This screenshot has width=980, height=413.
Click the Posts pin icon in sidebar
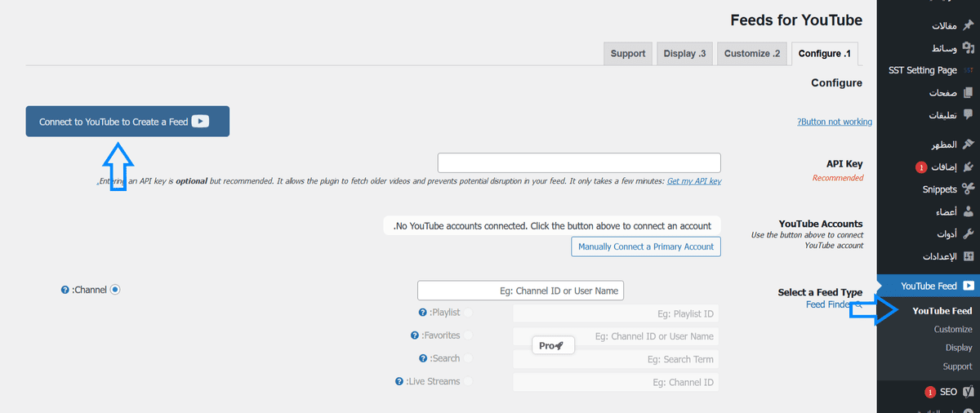pyautogui.click(x=968, y=26)
